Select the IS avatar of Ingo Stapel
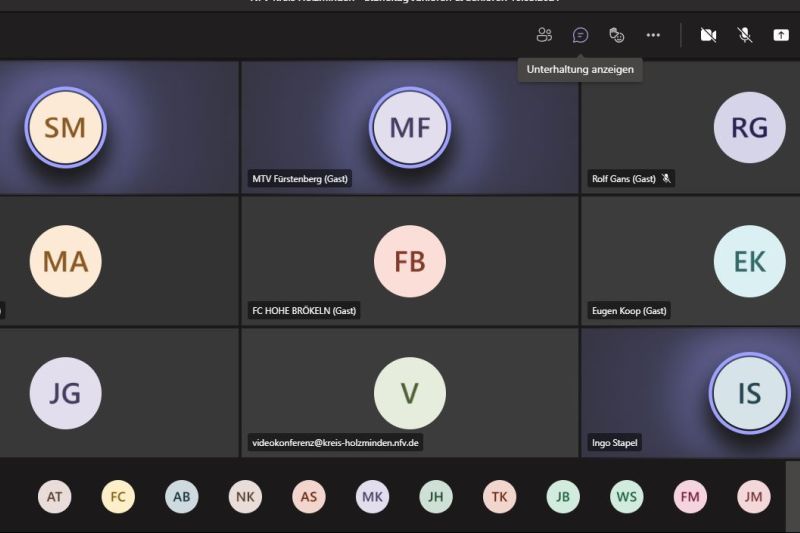Viewport: 800px width, 533px height. pos(749,393)
